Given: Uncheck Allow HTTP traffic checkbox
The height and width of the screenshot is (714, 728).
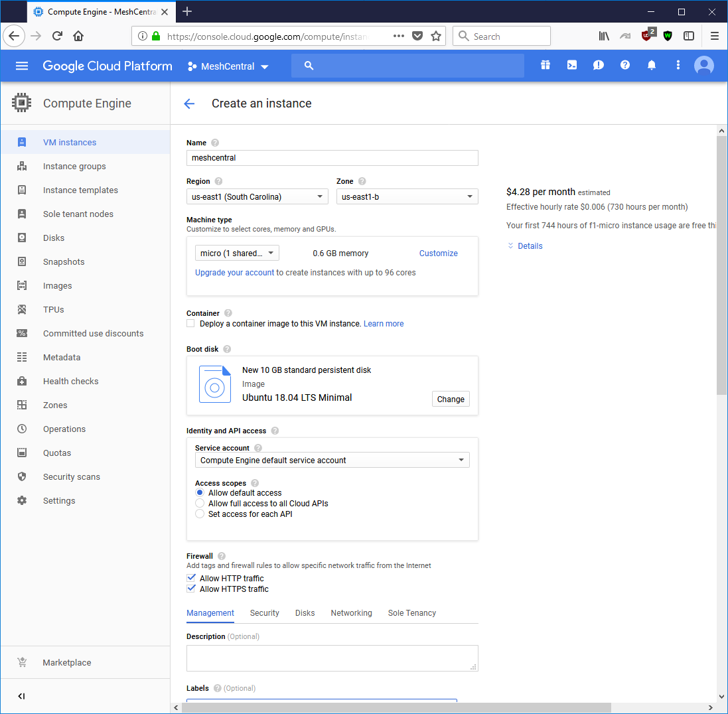Looking at the screenshot, I should pos(191,578).
